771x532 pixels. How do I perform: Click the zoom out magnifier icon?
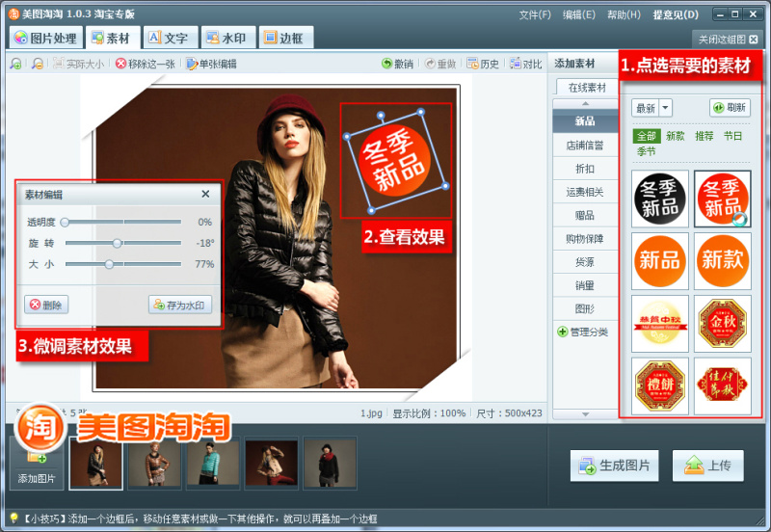(38, 64)
